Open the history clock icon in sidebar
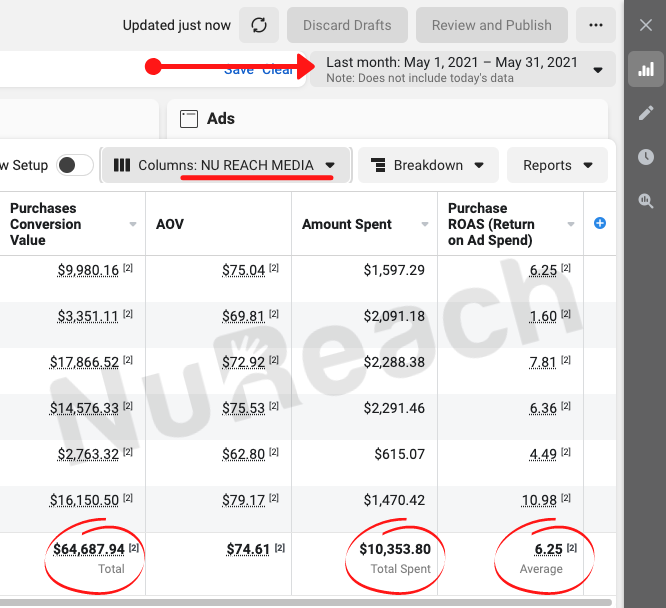The image size is (666, 608). pos(645,157)
